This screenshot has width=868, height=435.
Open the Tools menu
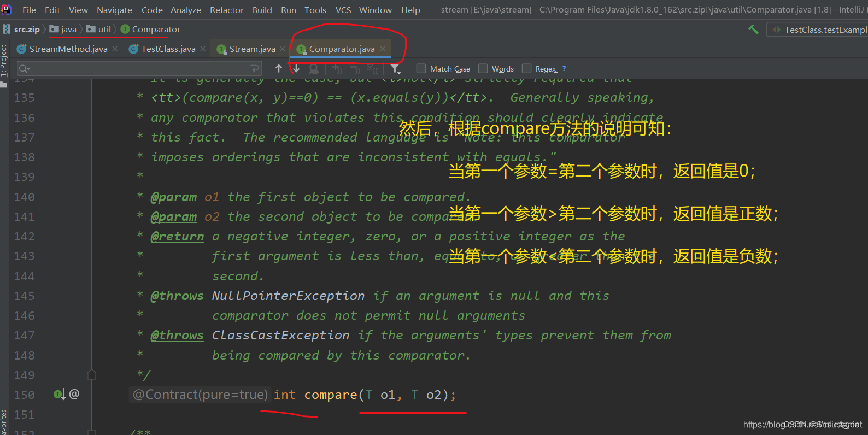point(315,10)
